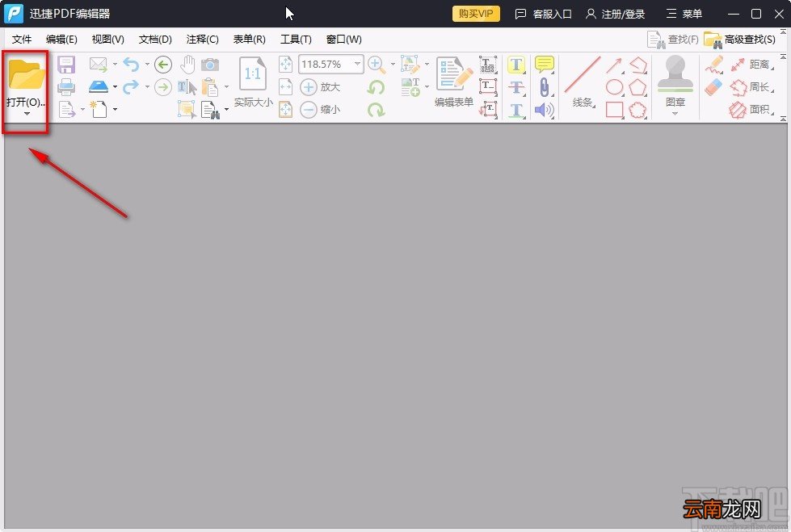The height and width of the screenshot is (532, 791).
Task: Click the Stamp (图章) icon
Action: (675, 73)
